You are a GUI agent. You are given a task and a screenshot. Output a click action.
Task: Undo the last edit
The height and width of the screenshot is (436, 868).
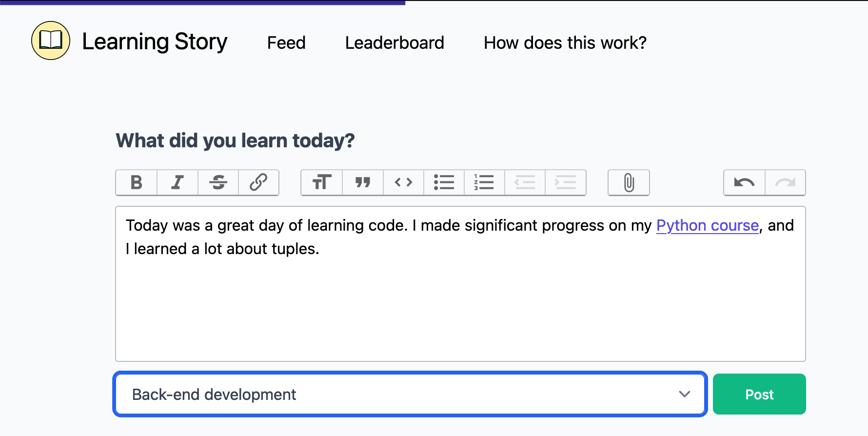click(744, 182)
